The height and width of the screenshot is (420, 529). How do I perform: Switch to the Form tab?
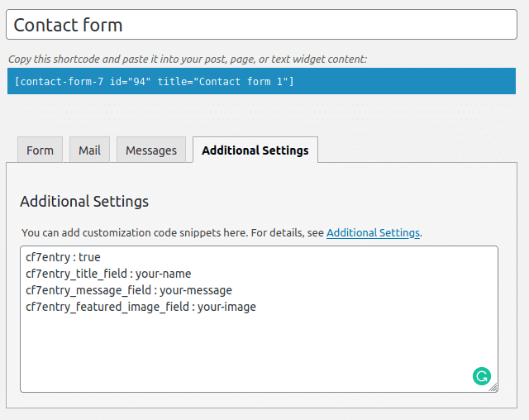(x=40, y=150)
